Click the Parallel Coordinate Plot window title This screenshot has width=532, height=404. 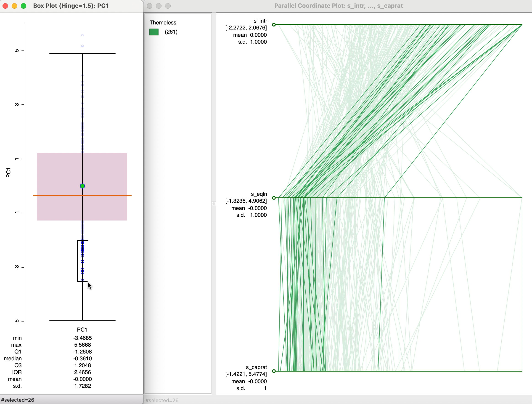tap(338, 6)
